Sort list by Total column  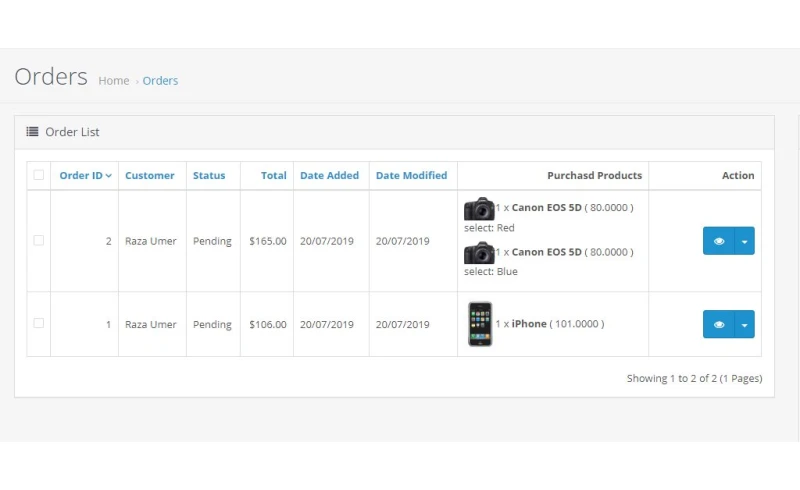pyautogui.click(x=274, y=176)
